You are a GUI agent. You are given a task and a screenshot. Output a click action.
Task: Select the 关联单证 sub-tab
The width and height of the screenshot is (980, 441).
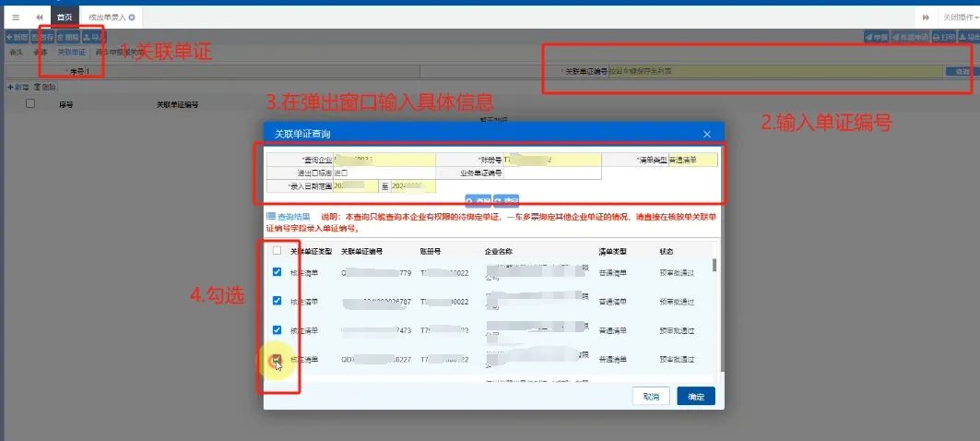click(x=71, y=54)
